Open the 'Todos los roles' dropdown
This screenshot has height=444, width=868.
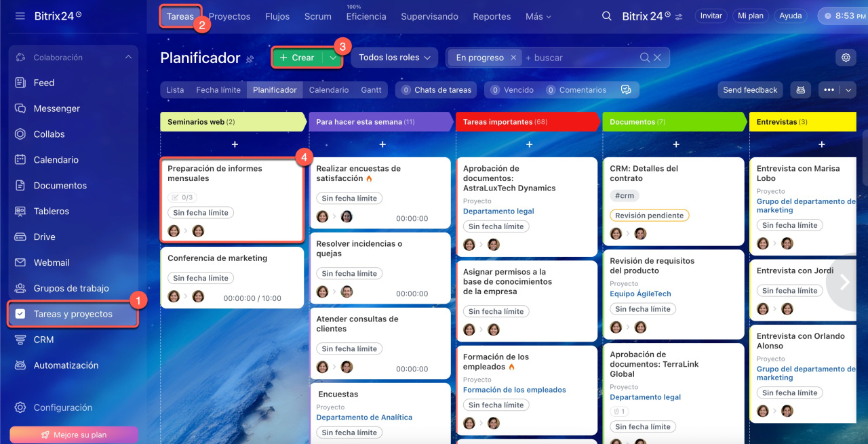394,58
